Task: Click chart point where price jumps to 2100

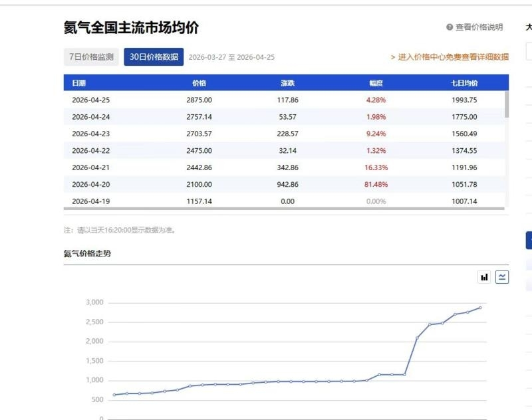Action: click(417, 338)
